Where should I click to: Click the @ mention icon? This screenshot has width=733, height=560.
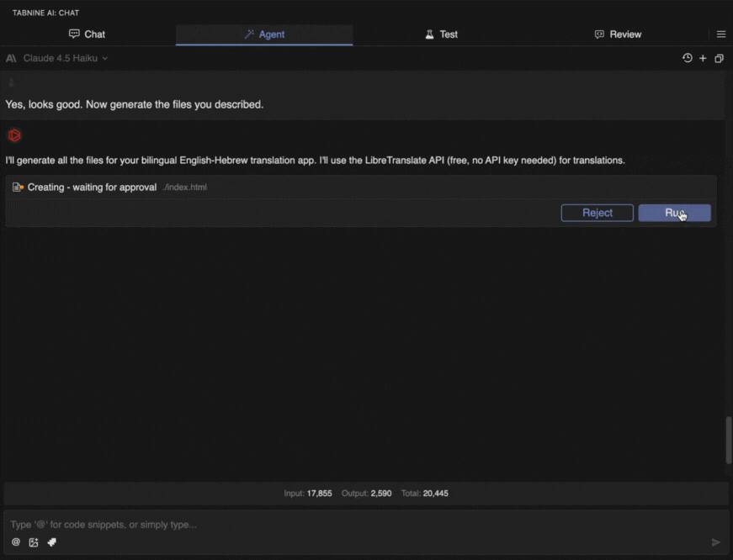point(16,542)
